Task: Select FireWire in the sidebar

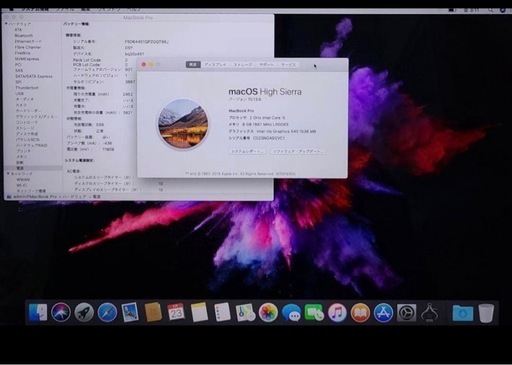Action: (22, 53)
